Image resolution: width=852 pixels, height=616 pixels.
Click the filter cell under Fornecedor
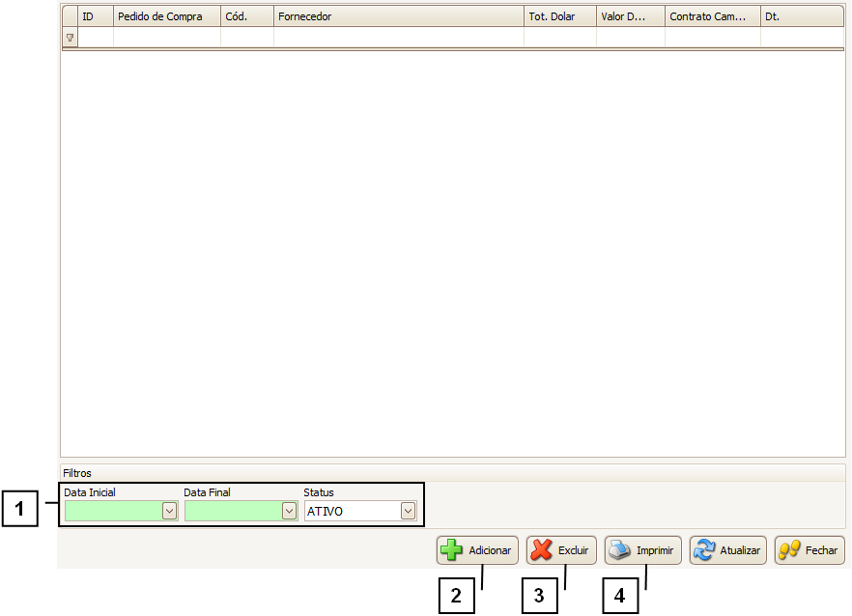coord(398,38)
